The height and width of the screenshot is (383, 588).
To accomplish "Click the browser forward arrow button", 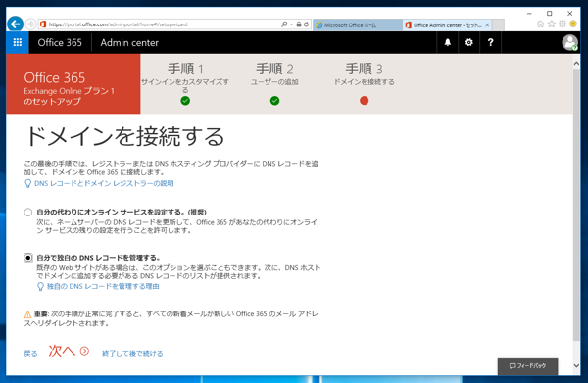I will click(30, 24).
